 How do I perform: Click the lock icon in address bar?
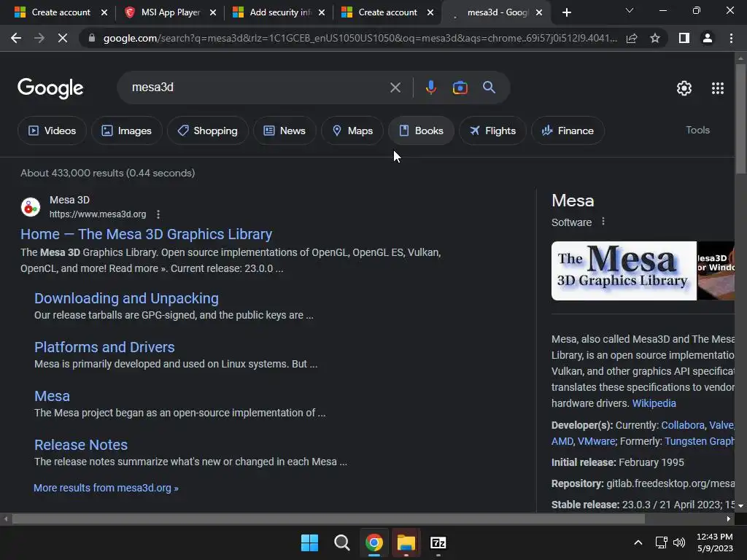click(x=92, y=38)
